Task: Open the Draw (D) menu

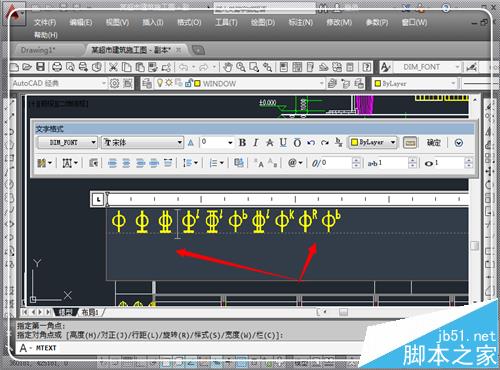Action: click(x=263, y=22)
